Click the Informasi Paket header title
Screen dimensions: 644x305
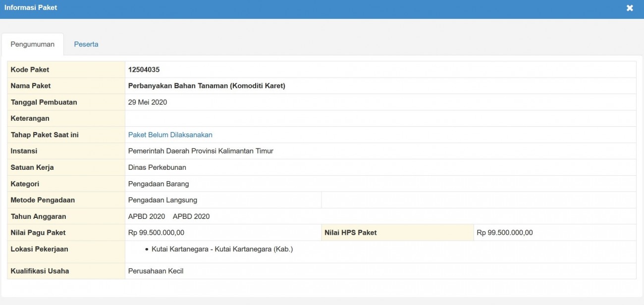pos(31,7)
